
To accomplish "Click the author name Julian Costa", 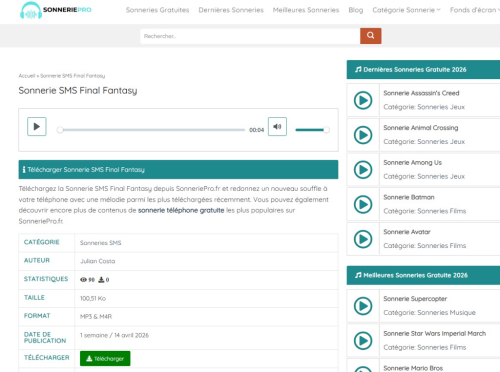I will pyautogui.click(x=98, y=261).
